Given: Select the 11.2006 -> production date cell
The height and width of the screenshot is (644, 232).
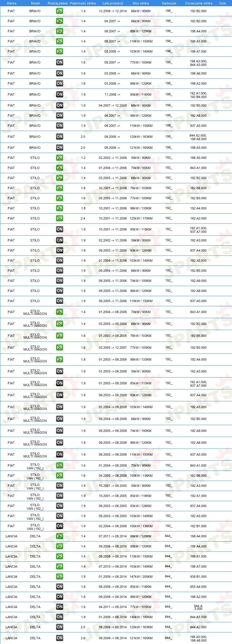Looking at the screenshot, I should pyautogui.click(x=112, y=94).
